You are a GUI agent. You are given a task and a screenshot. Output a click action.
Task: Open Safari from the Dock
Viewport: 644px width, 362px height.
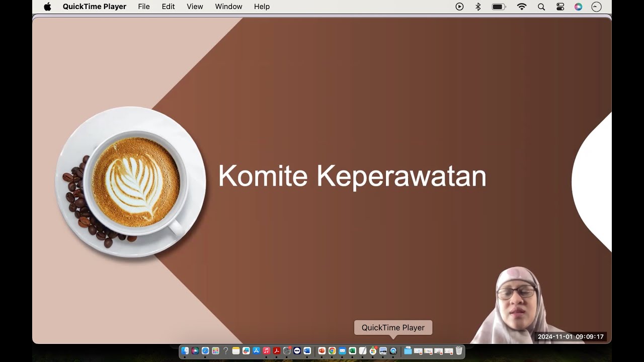pos(205,351)
